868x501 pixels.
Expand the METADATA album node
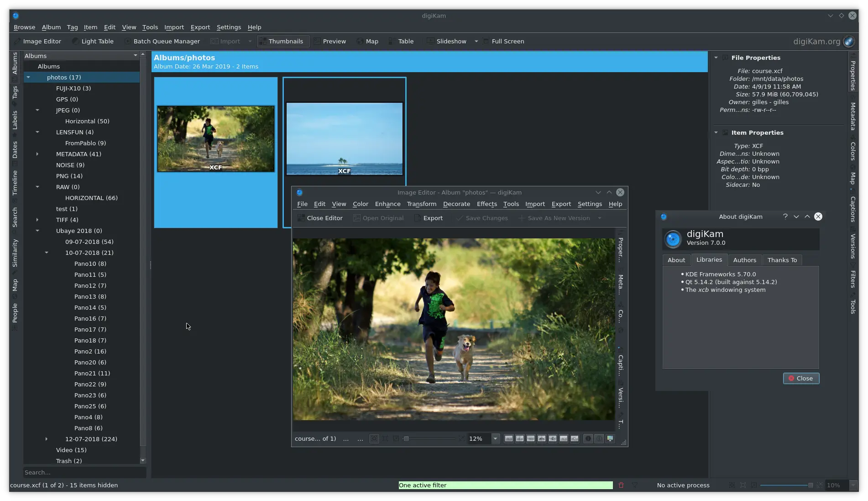(x=37, y=154)
